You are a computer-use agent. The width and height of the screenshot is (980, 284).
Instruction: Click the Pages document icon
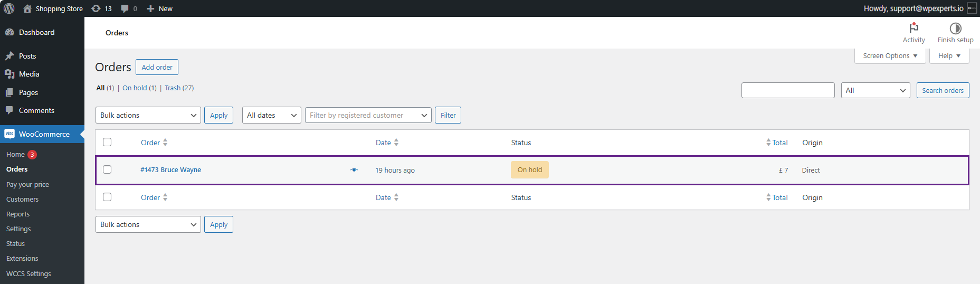[x=9, y=92]
